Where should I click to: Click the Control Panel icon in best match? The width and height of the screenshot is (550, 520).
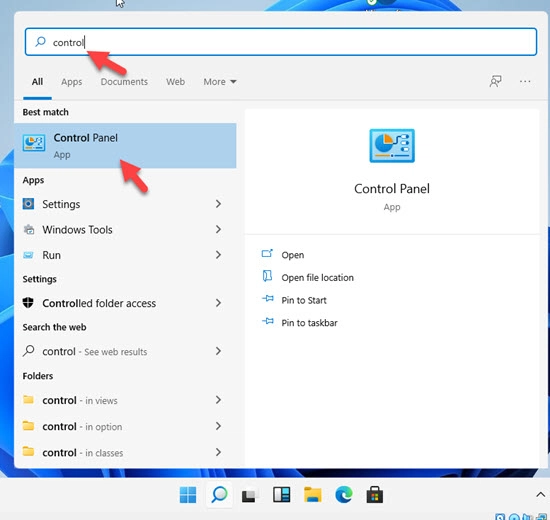pos(34,143)
